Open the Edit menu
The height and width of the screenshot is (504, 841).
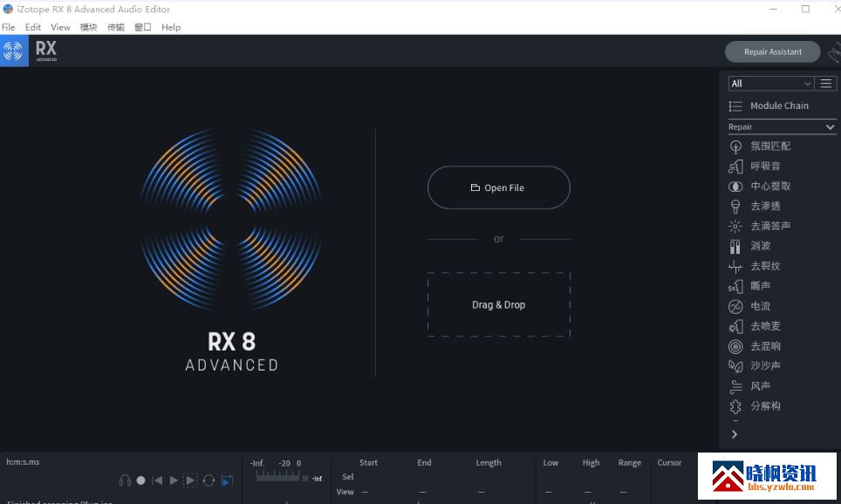[33, 27]
